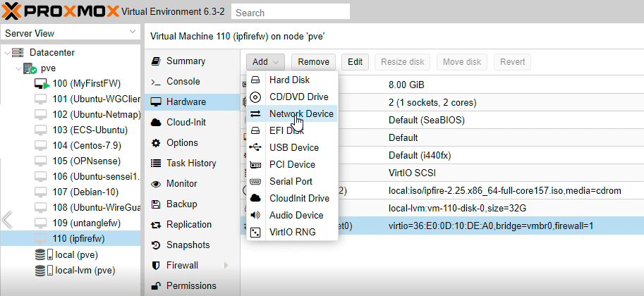The width and height of the screenshot is (644, 296).
Task: Click the Options gear icon
Action: pos(156,143)
